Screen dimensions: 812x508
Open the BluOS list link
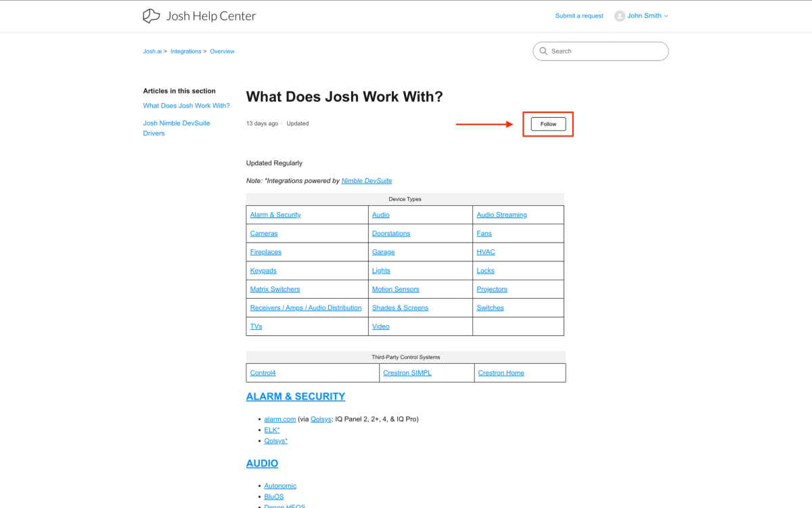[274, 496]
